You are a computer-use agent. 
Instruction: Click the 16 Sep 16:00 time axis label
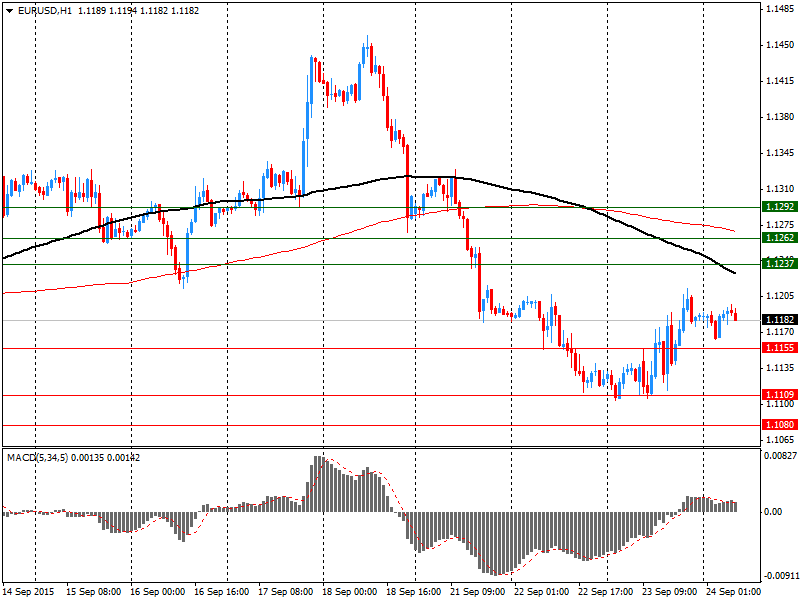pyautogui.click(x=222, y=592)
